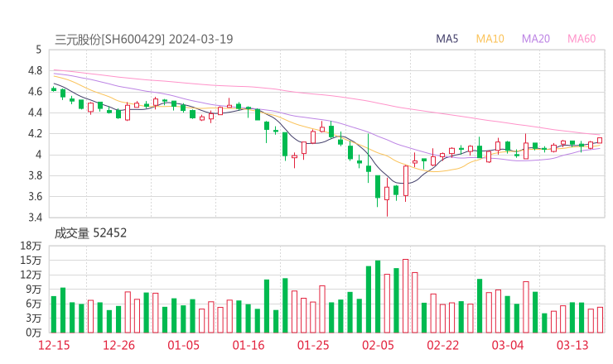Click the MA60 legend label
Image resolution: width=613 pixels, height=364 pixels.
pos(582,39)
